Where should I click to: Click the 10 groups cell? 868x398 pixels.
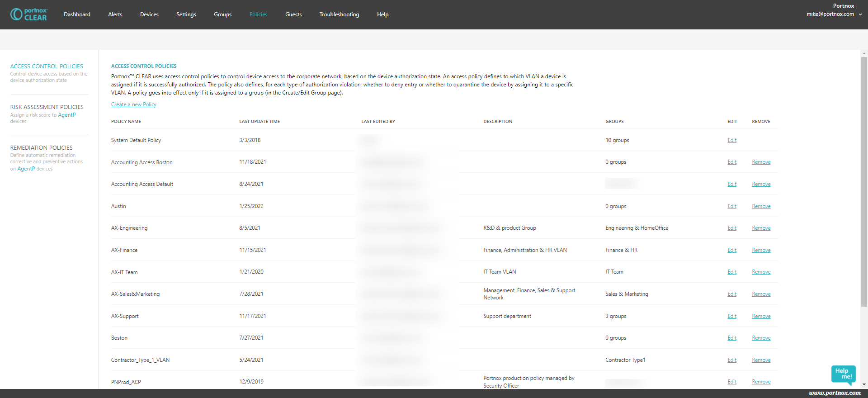pyautogui.click(x=617, y=140)
